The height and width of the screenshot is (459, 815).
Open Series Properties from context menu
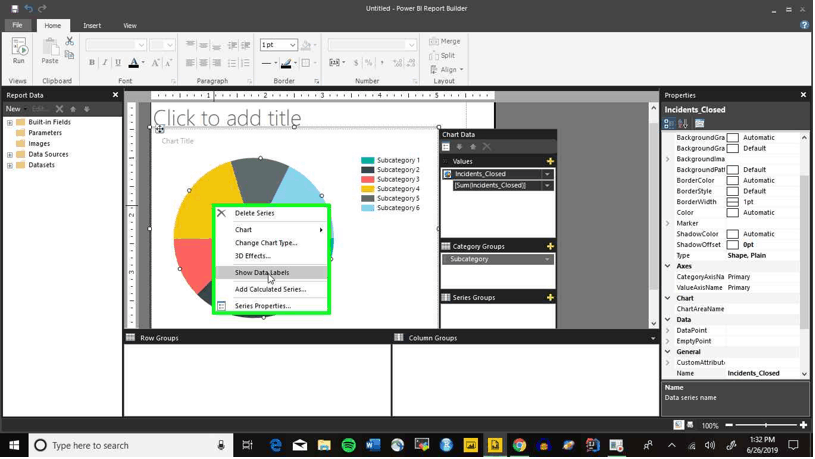271,306
